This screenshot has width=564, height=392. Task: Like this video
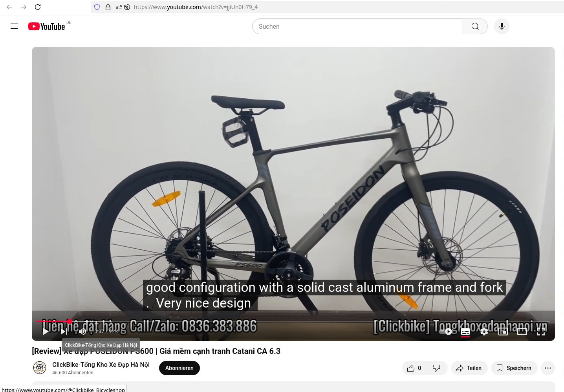[x=414, y=368]
